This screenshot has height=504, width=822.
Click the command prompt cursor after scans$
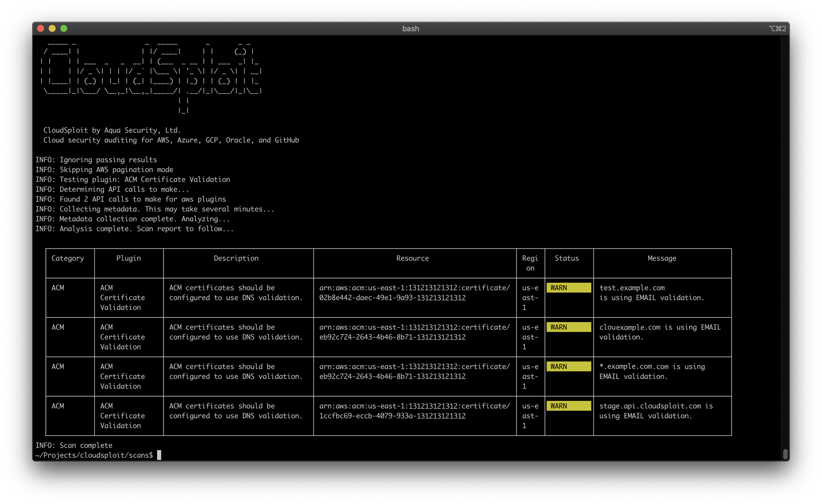tap(159, 455)
